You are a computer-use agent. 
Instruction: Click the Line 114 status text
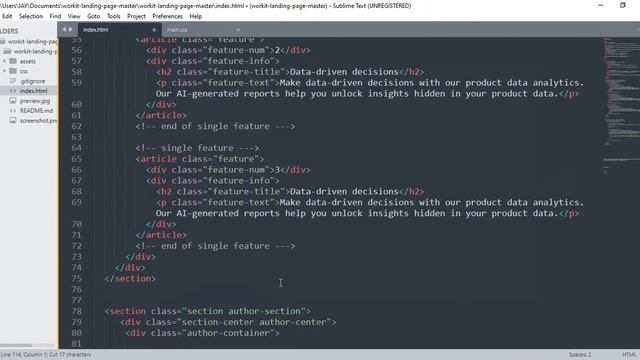[46, 355]
